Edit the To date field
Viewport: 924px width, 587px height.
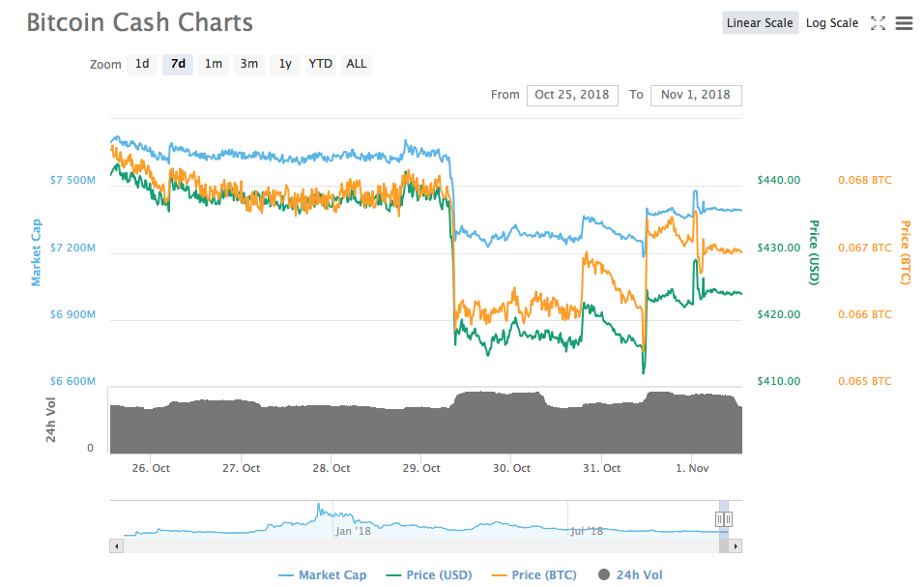(x=696, y=95)
